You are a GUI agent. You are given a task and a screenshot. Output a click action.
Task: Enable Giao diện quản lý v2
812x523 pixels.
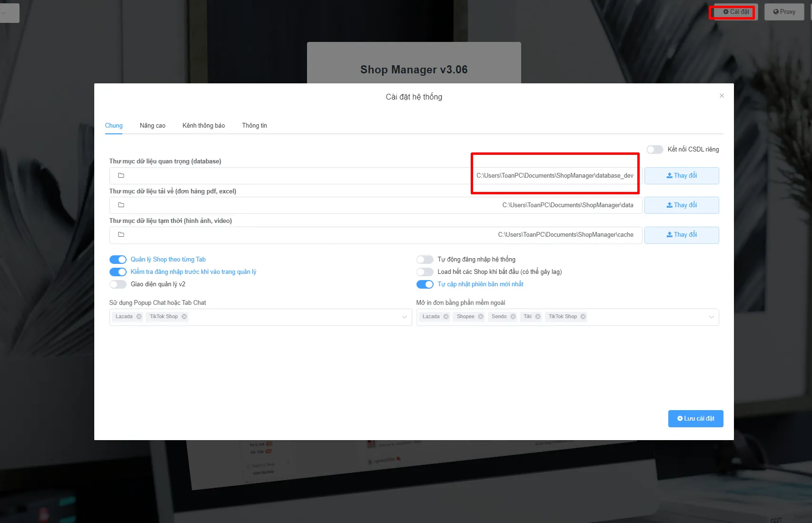click(118, 284)
